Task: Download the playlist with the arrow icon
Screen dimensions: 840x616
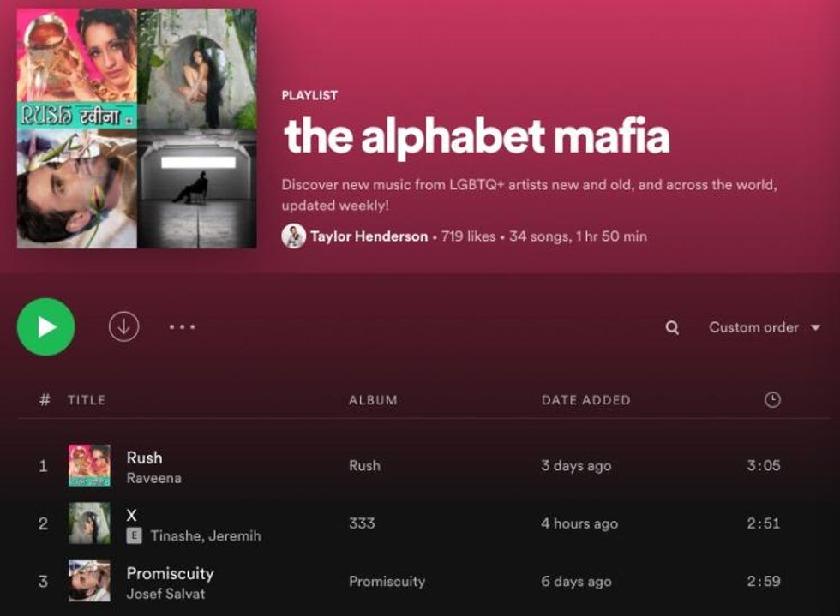Action: coord(123,326)
